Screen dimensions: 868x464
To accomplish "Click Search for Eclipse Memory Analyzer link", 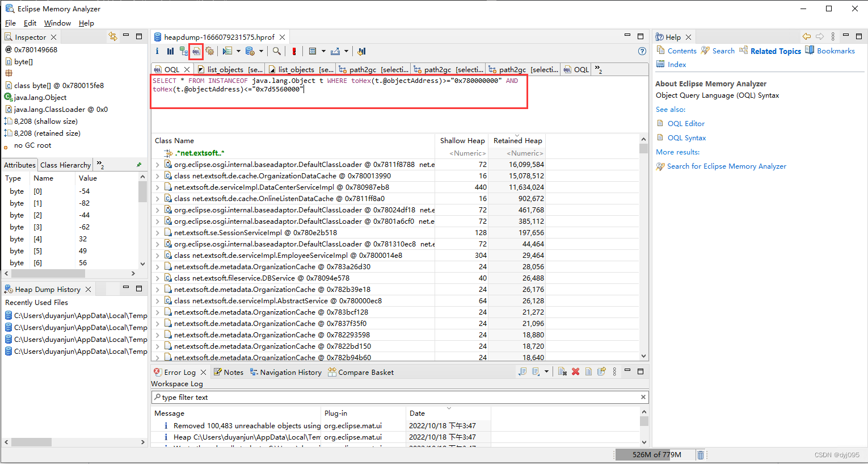I will tap(726, 166).
